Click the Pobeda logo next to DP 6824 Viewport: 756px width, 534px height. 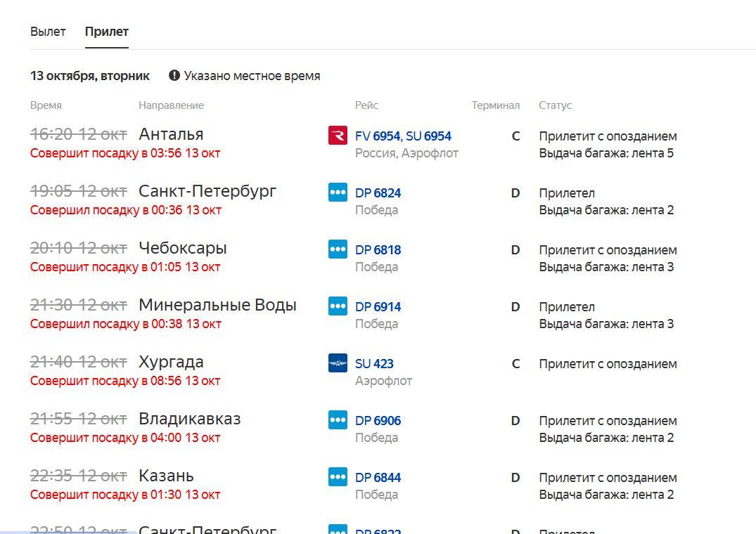point(338,192)
